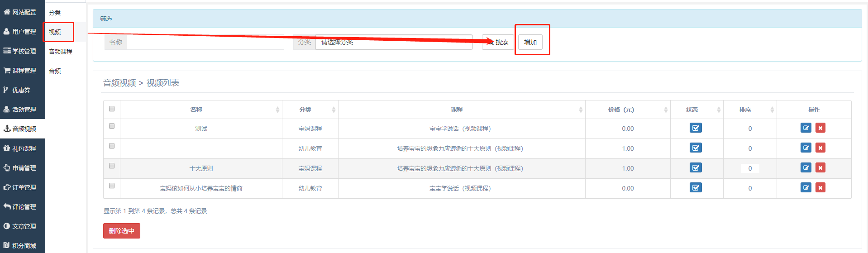Screen dimensions: 868x253
Task: Click the 名称 filter input field
Action: 205,42
